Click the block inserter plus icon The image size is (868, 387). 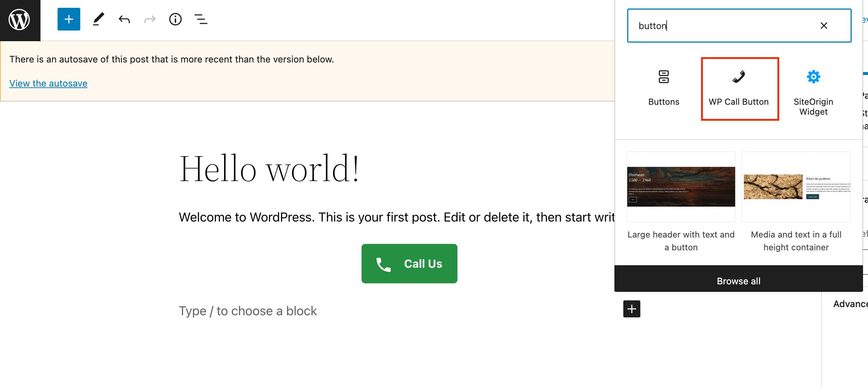[67, 20]
